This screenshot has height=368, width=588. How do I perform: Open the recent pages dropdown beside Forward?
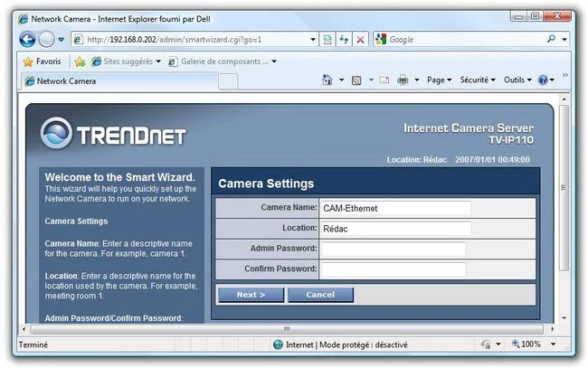tap(62, 40)
